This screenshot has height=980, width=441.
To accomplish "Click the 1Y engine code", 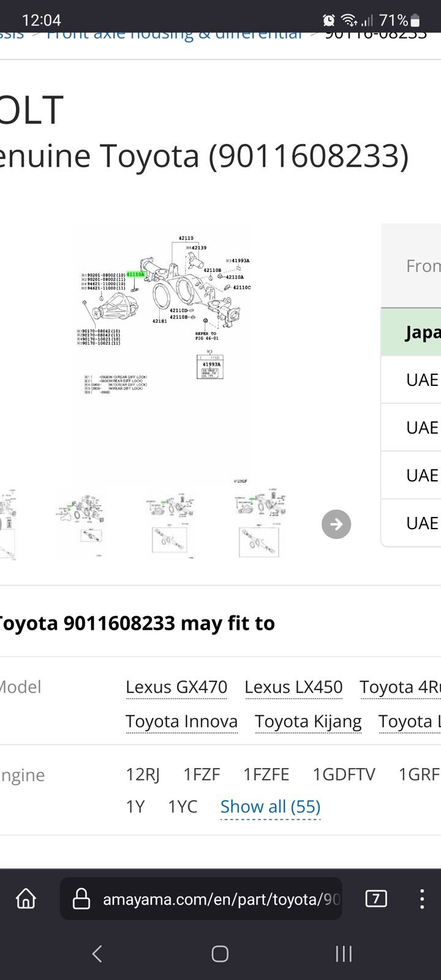I will pos(135,807).
